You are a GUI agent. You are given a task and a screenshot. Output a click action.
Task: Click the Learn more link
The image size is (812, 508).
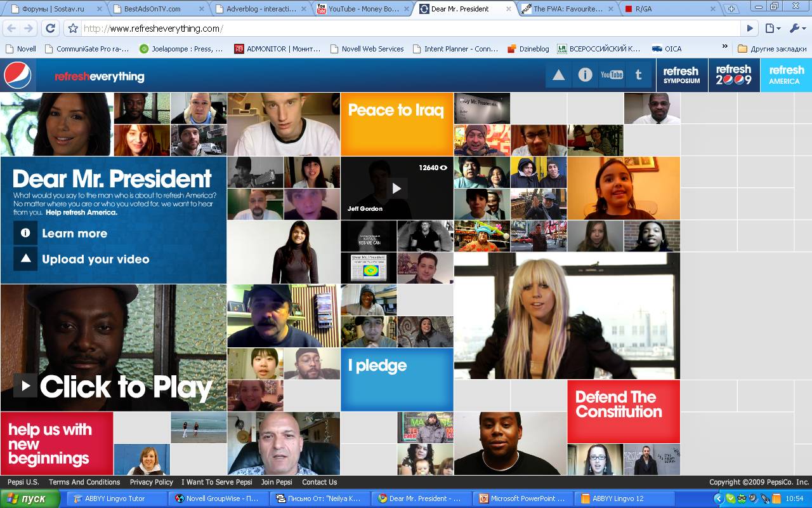[74, 233]
